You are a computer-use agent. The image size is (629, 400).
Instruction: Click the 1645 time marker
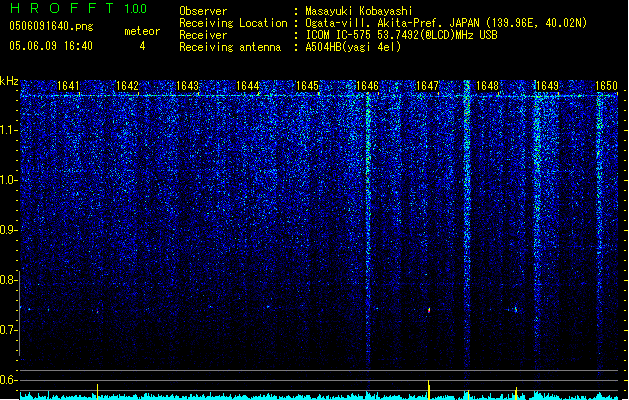coord(307,86)
